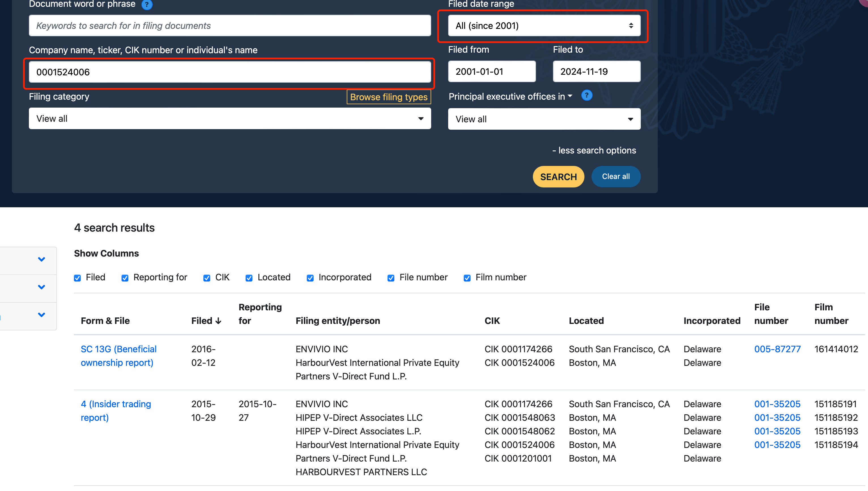The width and height of the screenshot is (868, 491).
Task: Expand the first sidebar chevron
Action: (x=41, y=259)
